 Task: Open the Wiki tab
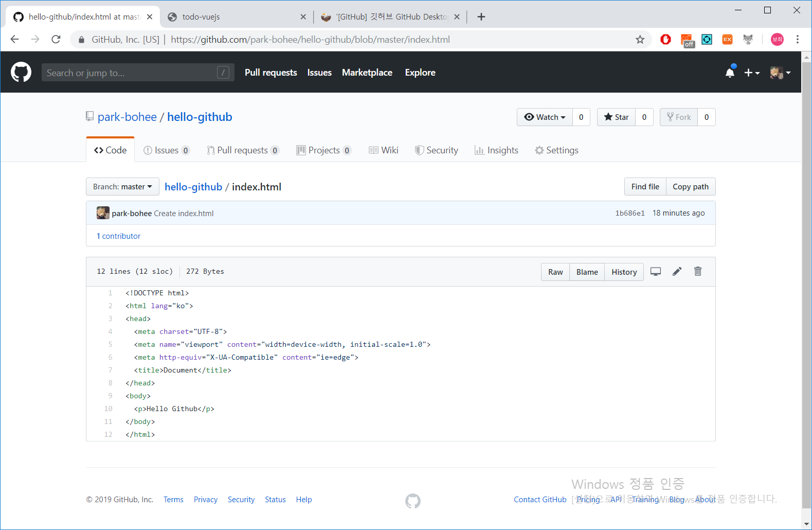pos(384,150)
